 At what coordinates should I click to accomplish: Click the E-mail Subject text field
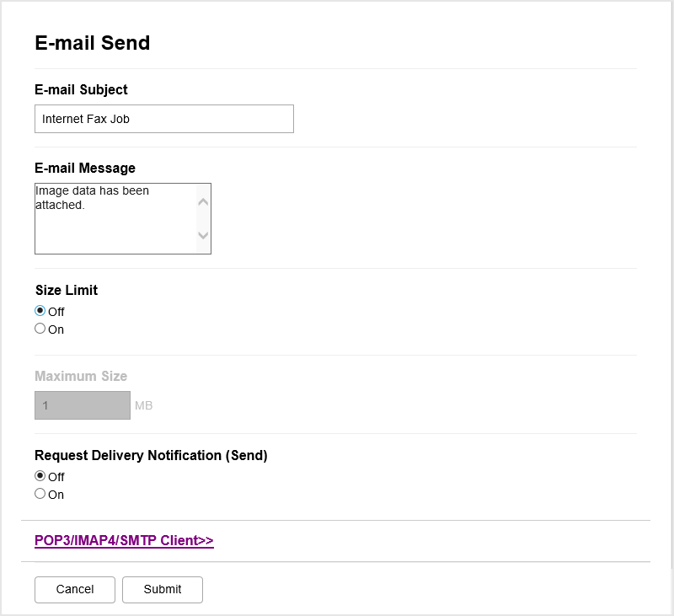(x=164, y=119)
